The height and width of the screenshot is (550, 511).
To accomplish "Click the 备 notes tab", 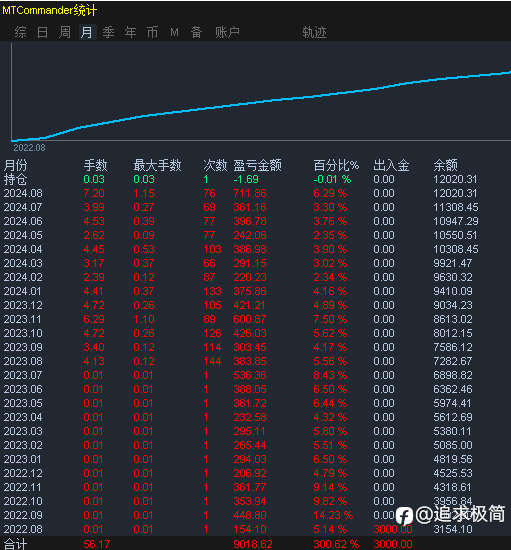I will point(196,32).
